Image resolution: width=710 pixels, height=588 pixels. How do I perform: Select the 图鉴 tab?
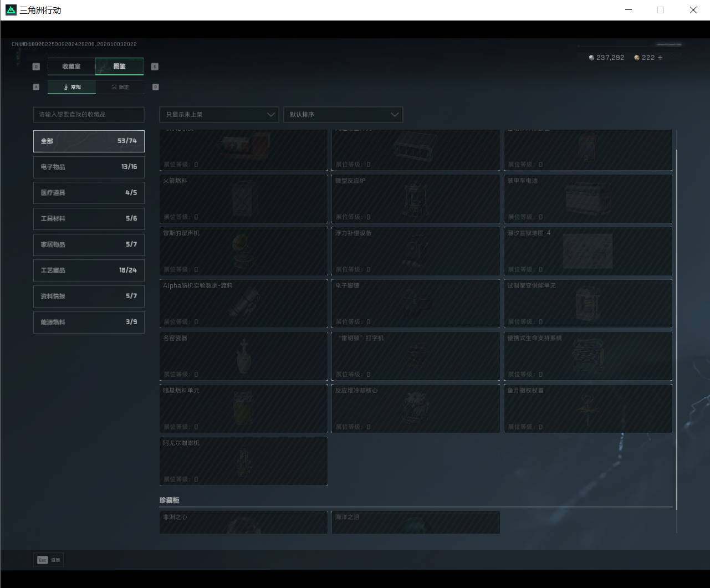pyautogui.click(x=119, y=67)
